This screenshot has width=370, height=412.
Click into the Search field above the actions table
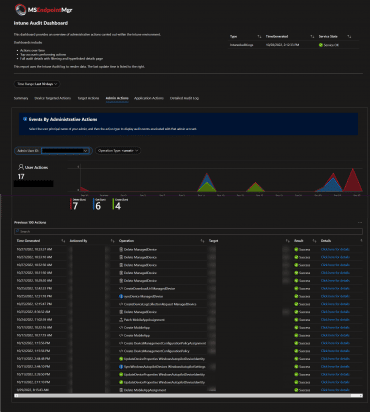188,231
